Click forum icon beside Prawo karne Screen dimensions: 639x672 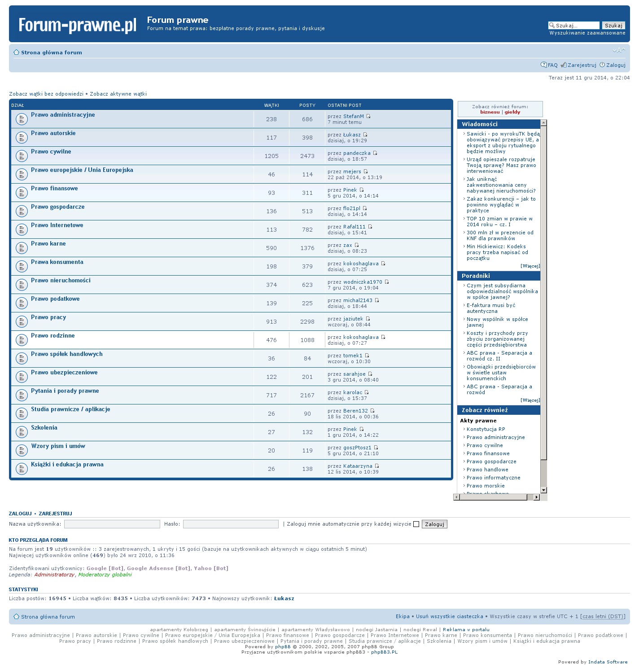coord(22,248)
